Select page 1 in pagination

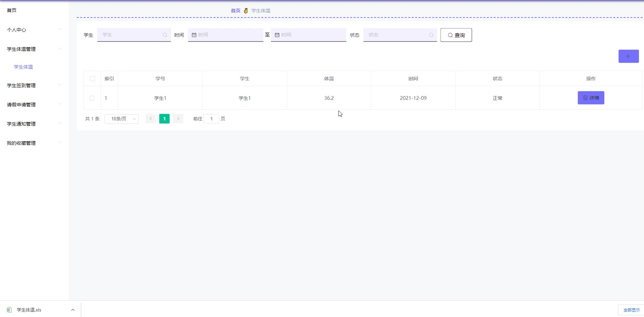point(164,119)
